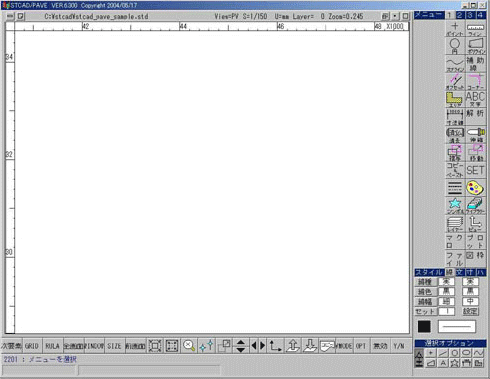This screenshot has height=379, width=490.
Task: Toggle the Y/N button
Action: click(399, 346)
